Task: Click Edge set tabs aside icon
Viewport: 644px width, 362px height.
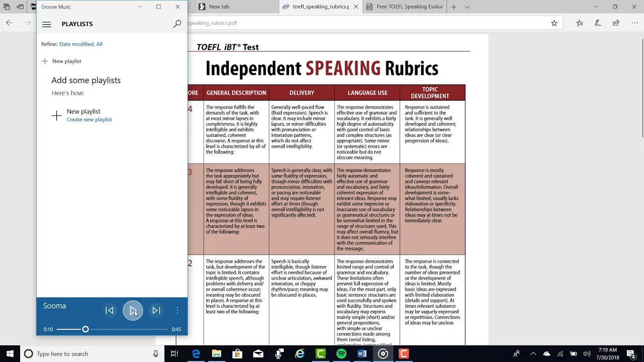Action: pos(20,7)
